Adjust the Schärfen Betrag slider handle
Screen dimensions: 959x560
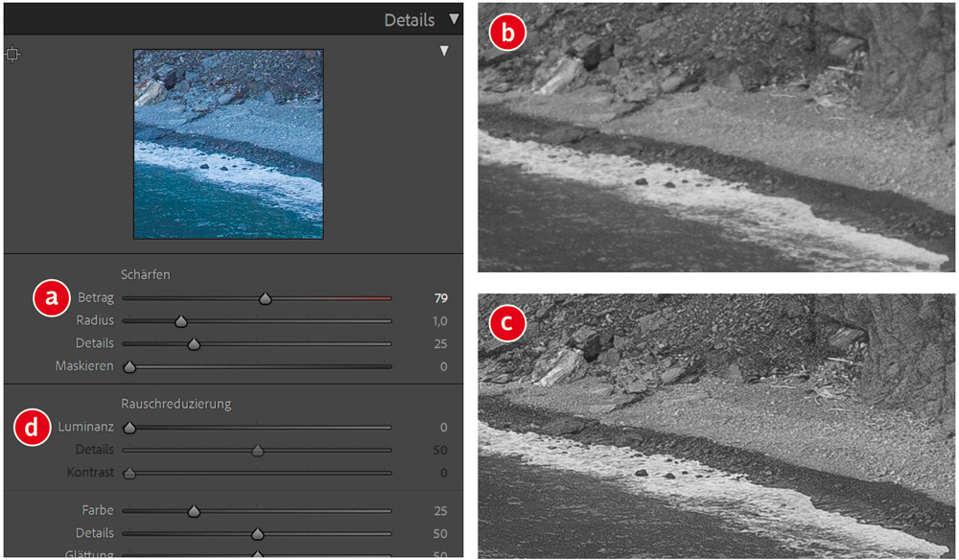click(265, 299)
